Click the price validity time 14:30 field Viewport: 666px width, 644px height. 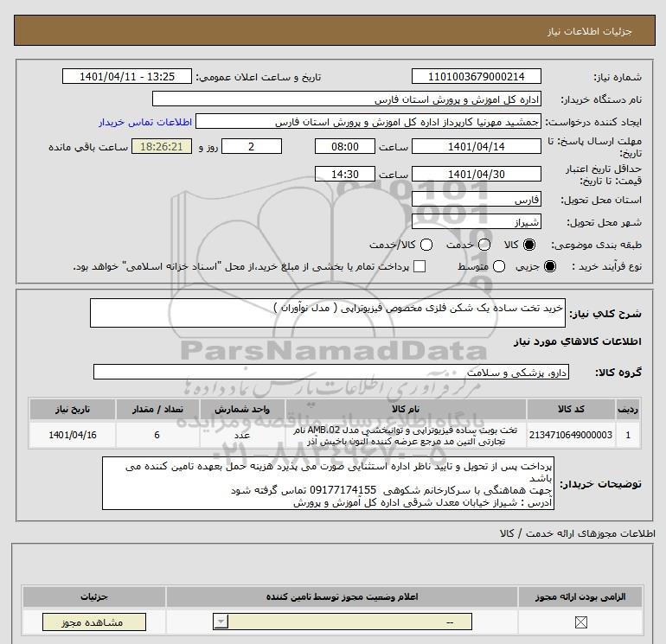pyautogui.click(x=345, y=174)
